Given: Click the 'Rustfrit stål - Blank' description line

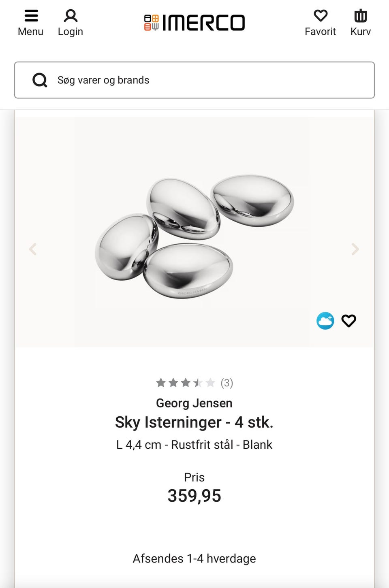Looking at the screenshot, I should pos(194,445).
